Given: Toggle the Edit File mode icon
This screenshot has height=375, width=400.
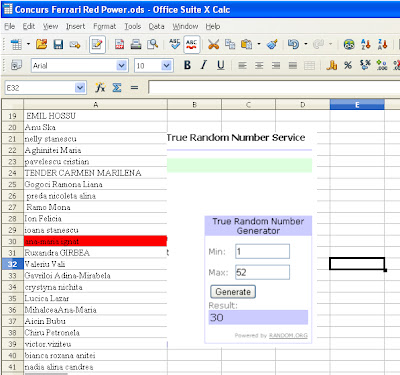Looking at the screenshot, I should click(x=97, y=44).
